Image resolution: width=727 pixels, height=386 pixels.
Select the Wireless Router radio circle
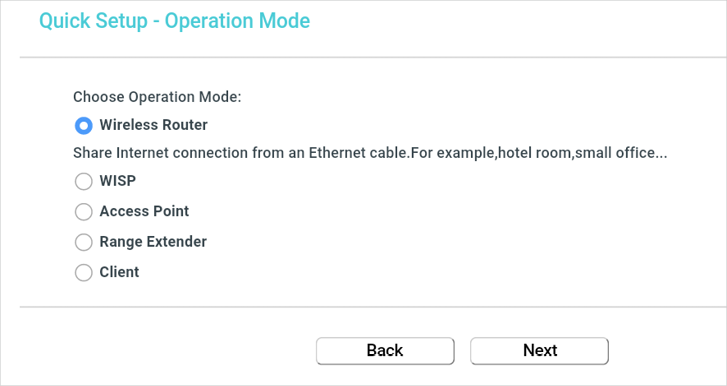(x=83, y=125)
